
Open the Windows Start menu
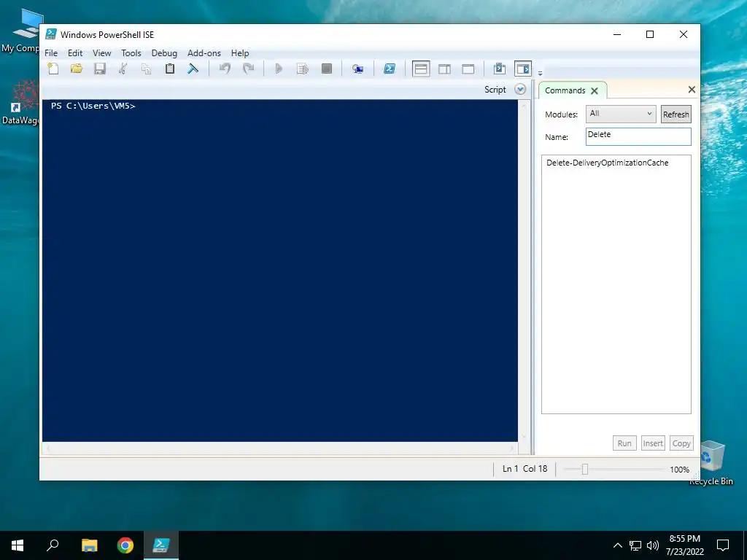coord(18,545)
